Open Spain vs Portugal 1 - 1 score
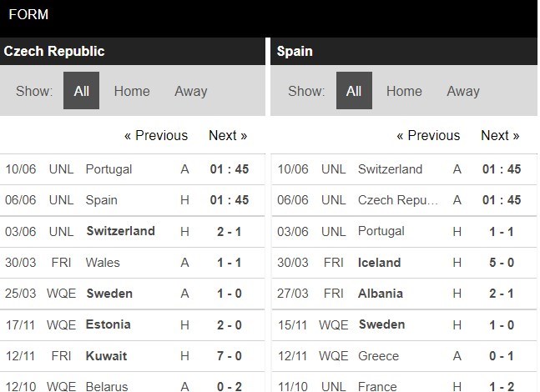This screenshot has height=392, width=540. tap(501, 231)
